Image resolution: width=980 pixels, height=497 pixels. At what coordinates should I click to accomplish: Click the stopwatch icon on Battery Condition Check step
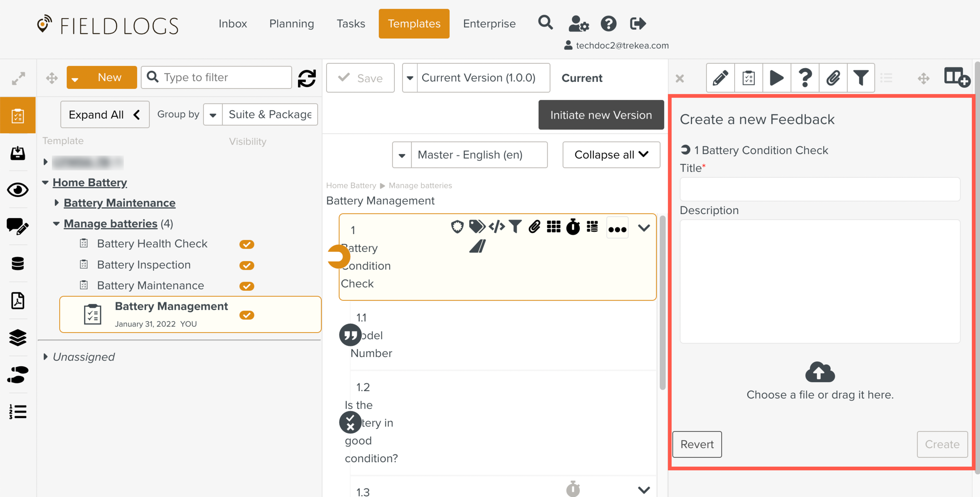pos(573,226)
